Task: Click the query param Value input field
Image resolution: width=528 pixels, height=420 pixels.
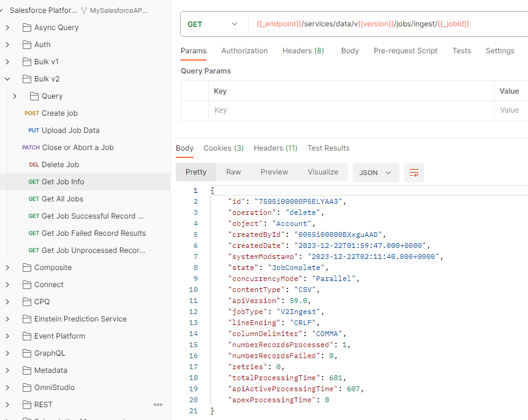Action: [x=511, y=110]
